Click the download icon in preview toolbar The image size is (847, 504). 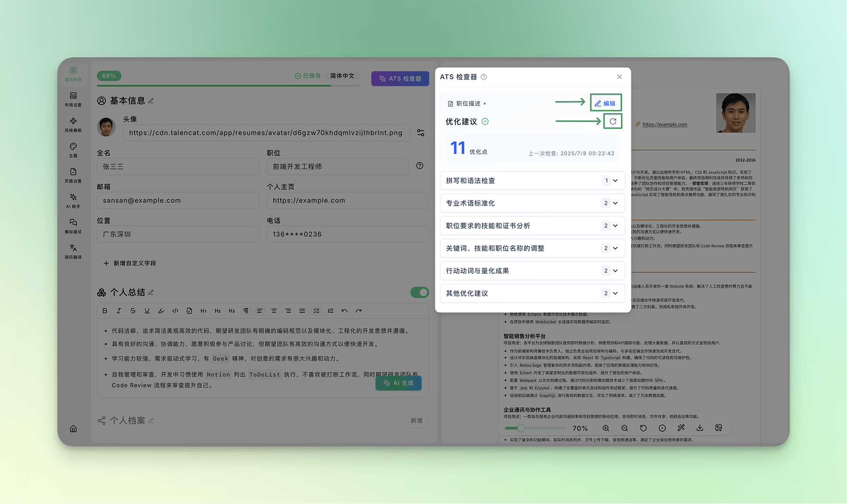click(x=699, y=428)
